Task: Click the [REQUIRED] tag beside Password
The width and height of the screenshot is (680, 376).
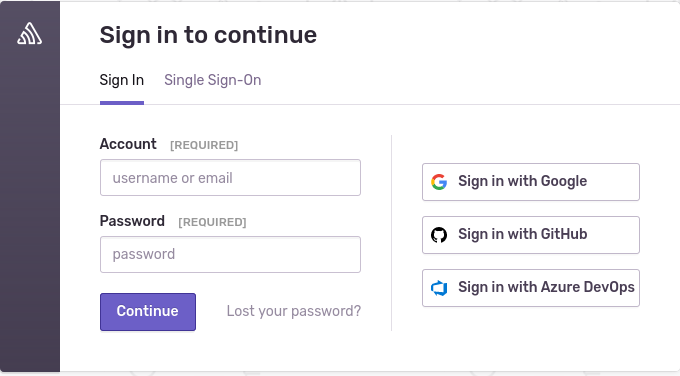Action: pyautogui.click(x=212, y=222)
